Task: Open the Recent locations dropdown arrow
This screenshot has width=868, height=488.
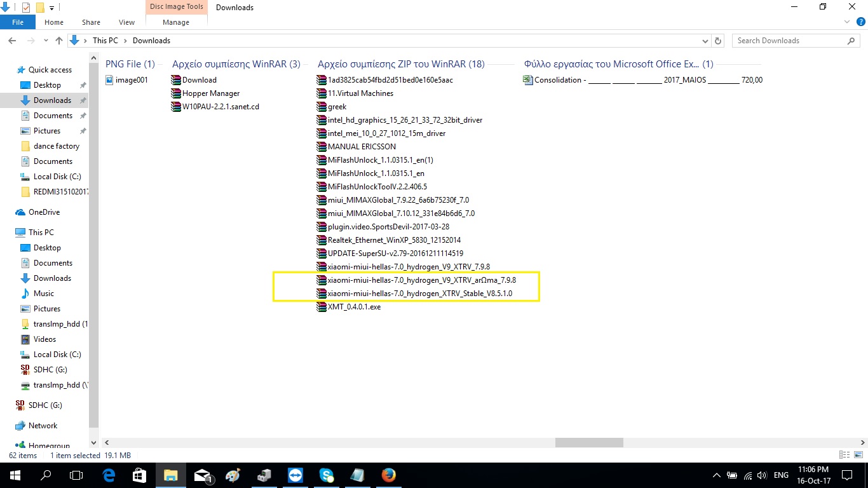Action: click(x=45, y=41)
